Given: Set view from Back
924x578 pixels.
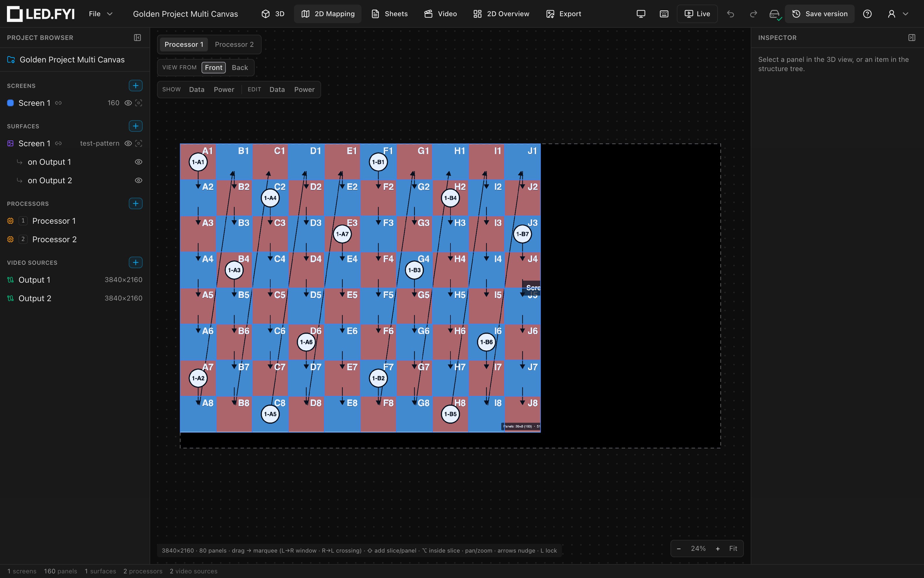Looking at the screenshot, I should coord(240,68).
